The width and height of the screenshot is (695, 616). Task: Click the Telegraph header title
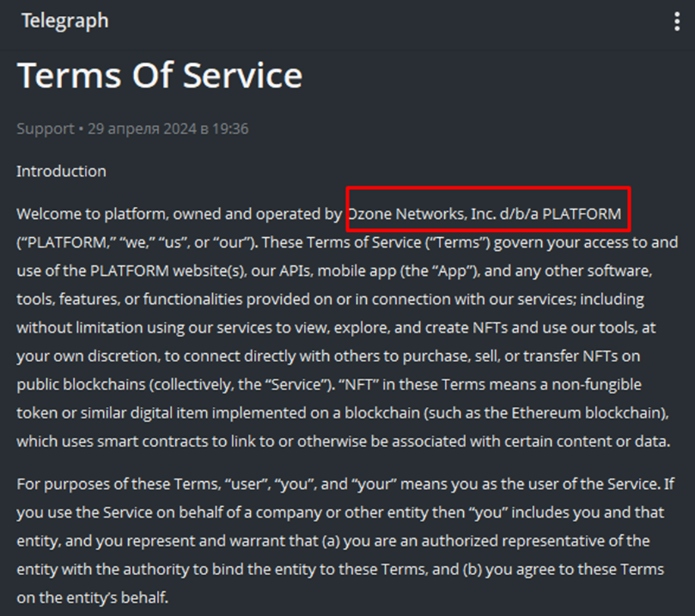(64, 20)
